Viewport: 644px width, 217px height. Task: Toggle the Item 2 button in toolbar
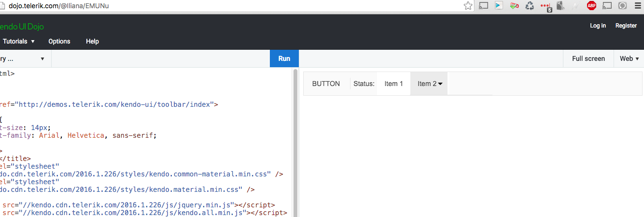(429, 84)
